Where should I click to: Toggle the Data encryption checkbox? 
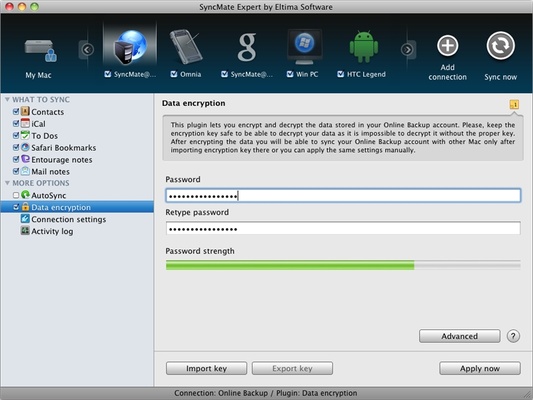click(x=16, y=207)
